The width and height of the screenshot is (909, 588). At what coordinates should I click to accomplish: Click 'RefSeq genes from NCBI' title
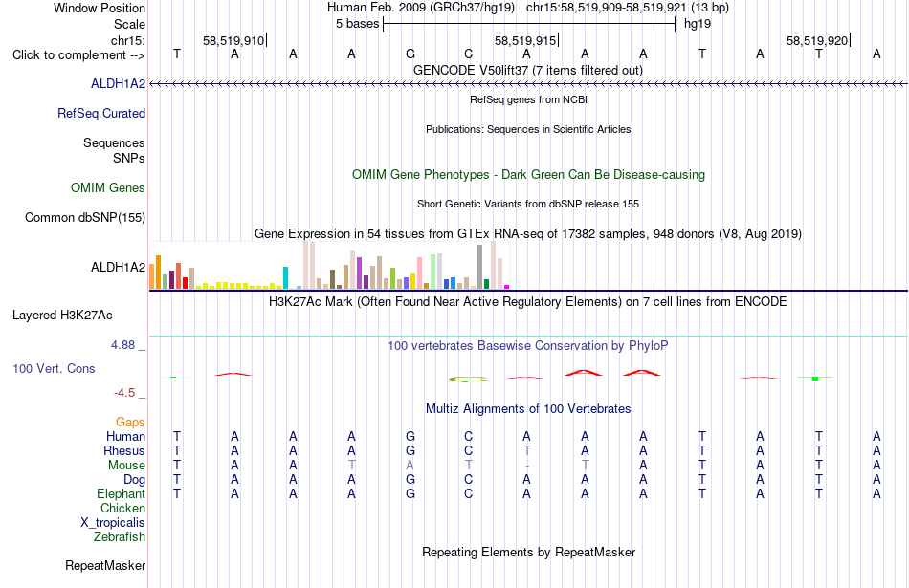click(x=529, y=99)
